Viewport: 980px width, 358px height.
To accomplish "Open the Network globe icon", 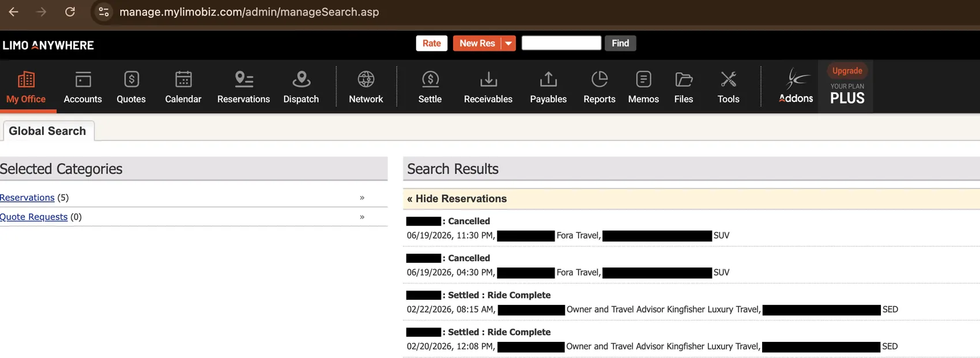I will 366,79.
